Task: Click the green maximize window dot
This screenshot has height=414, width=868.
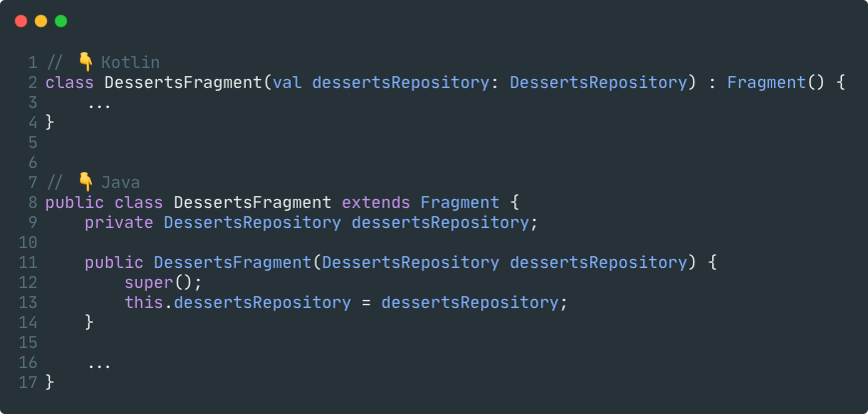Action: click(x=61, y=20)
